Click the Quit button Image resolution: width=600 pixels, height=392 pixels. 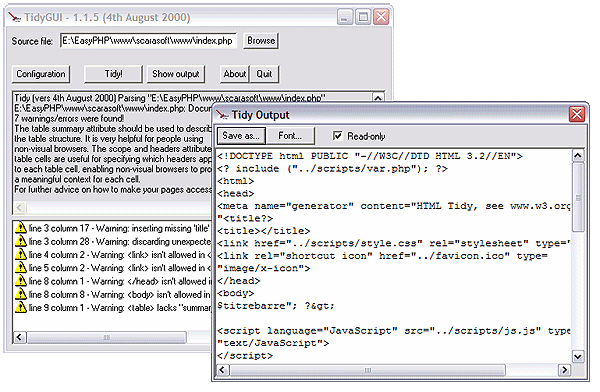point(264,74)
